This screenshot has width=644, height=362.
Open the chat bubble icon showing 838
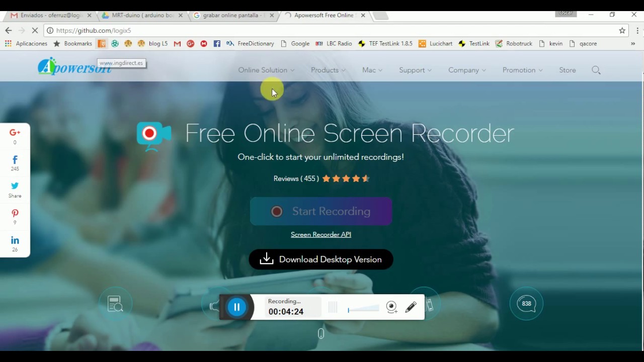pyautogui.click(x=526, y=304)
